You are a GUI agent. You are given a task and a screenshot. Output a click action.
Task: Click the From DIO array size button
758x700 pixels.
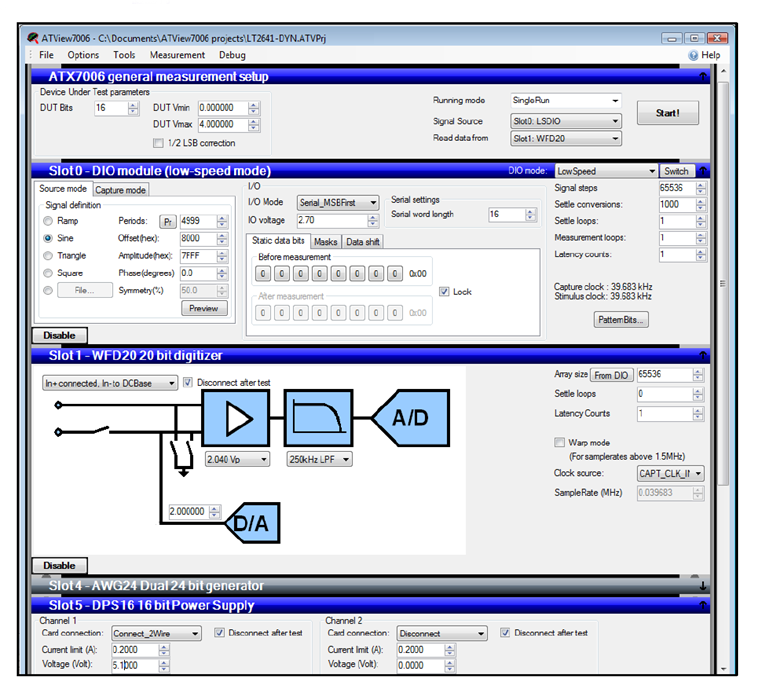(611, 375)
